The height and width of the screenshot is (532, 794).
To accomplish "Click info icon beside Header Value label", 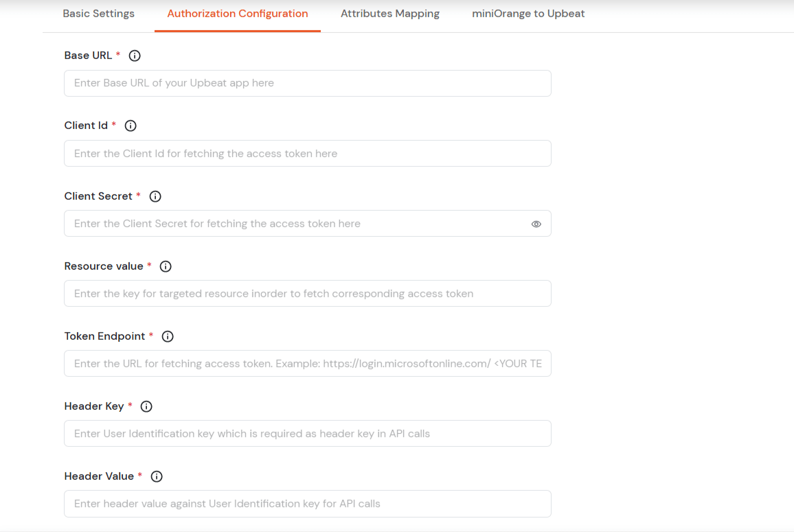I will 157,476.
